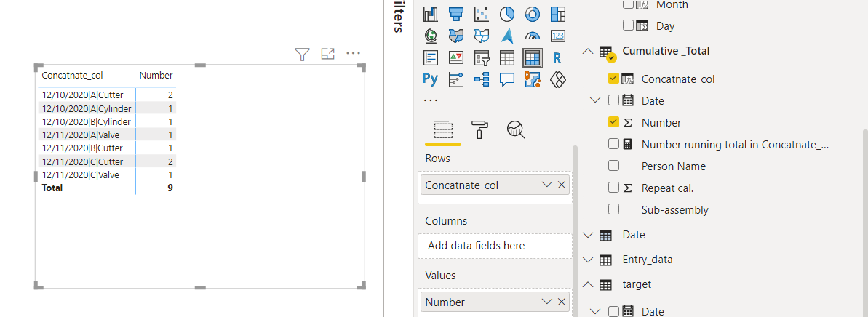Switch to the Analytics tab
Viewport: 868px width, 317px height.
[515, 130]
